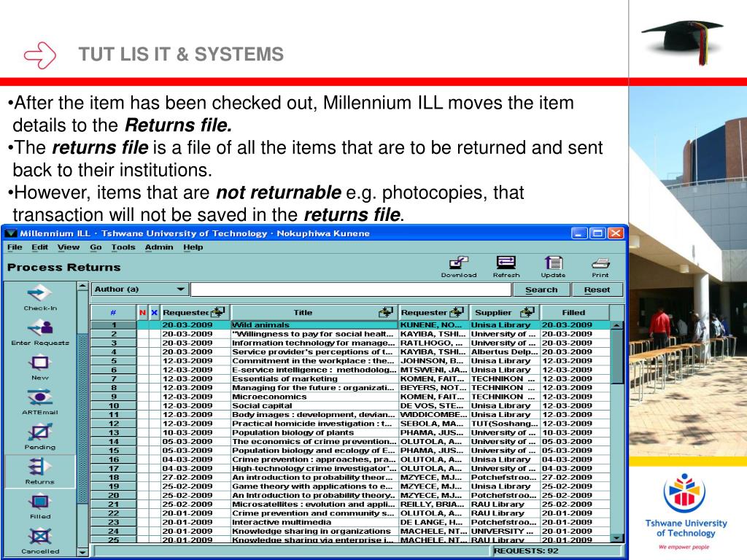
Task: Select row titled Essentials of marketing
Action: [x=351, y=378]
